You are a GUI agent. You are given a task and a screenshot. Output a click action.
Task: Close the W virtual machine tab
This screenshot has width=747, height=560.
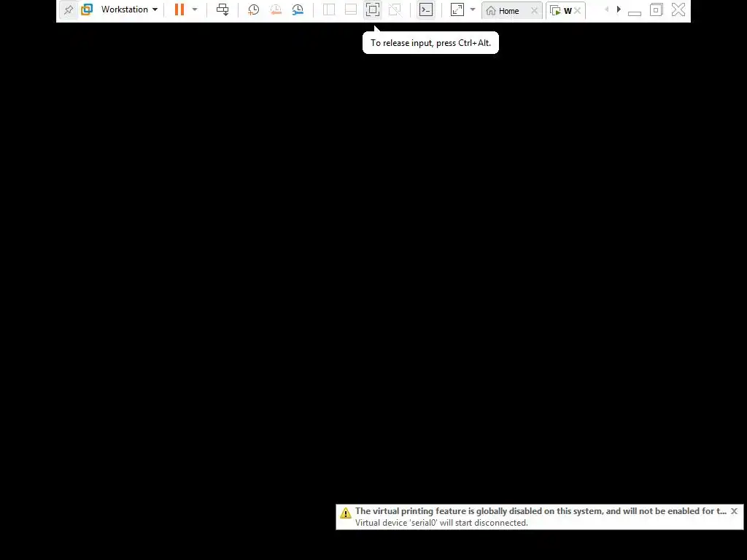tap(578, 10)
